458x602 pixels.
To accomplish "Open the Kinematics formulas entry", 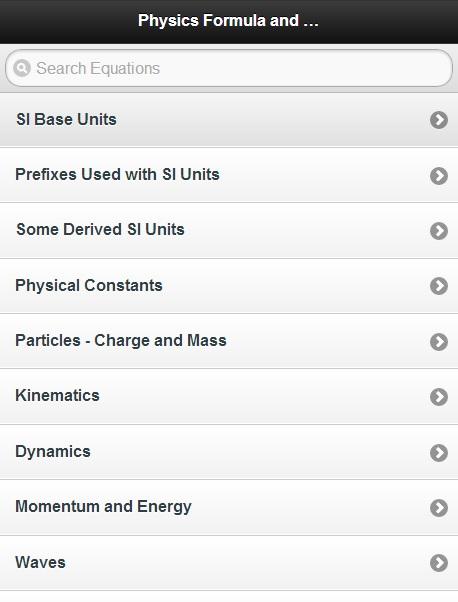I will tap(229, 397).
